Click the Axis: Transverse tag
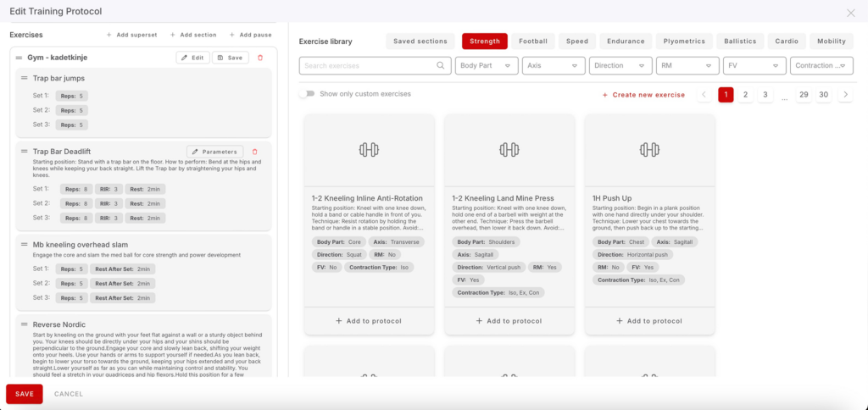Viewport: 868px width, 410px height. click(397, 241)
